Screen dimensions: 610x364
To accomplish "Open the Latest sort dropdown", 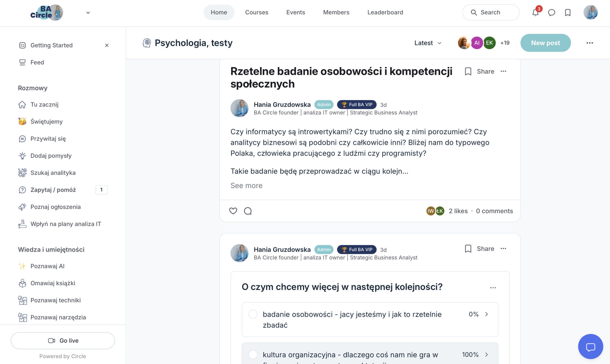I will 428,43.
